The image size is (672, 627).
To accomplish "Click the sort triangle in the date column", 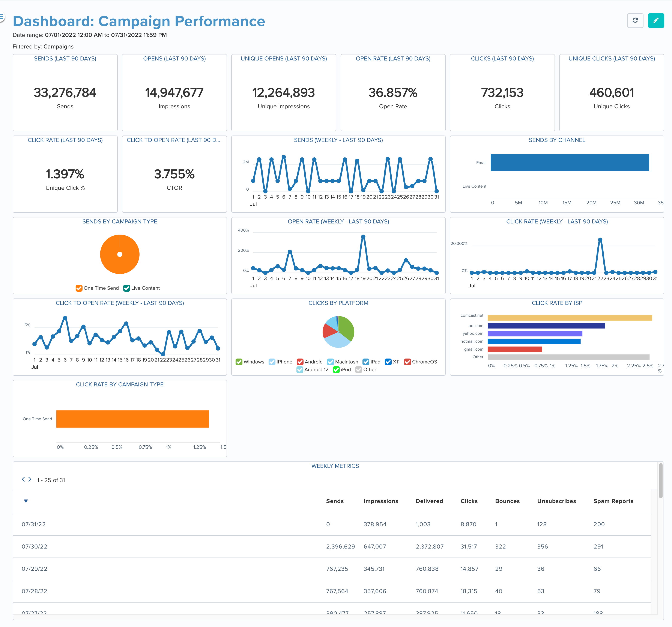I will pyautogui.click(x=26, y=501).
